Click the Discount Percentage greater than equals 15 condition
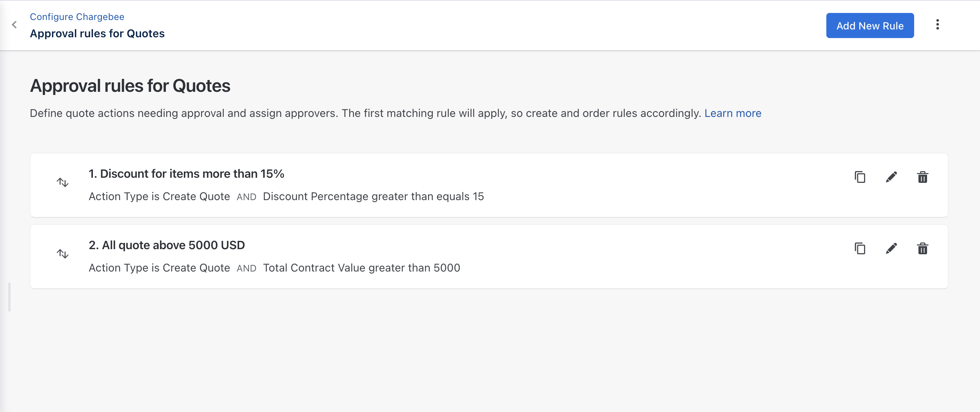 click(373, 197)
